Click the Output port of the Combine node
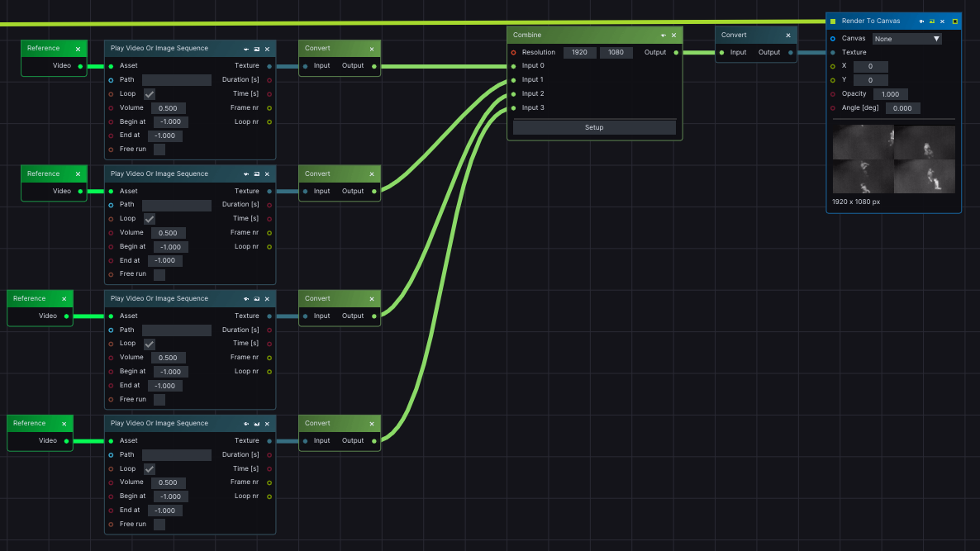The height and width of the screenshot is (551, 980). 676,52
